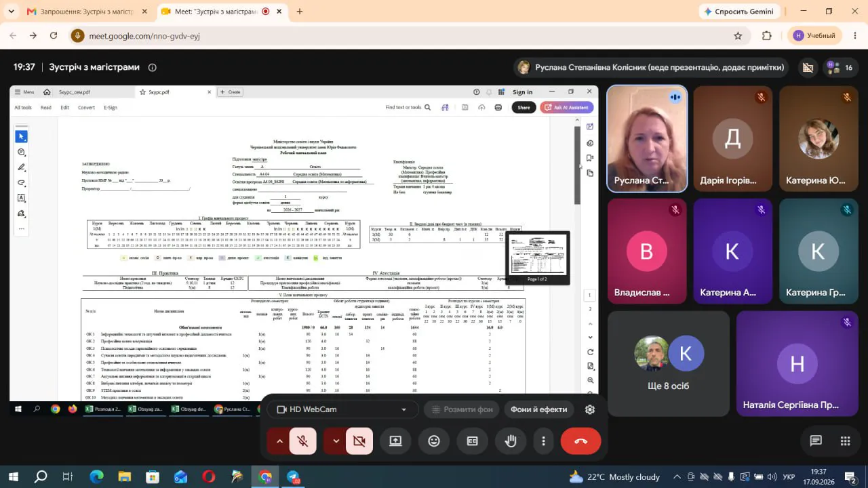The height and width of the screenshot is (488, 868).
Task: End the call with the red hang-up button
Action: [x=580, y=441]
